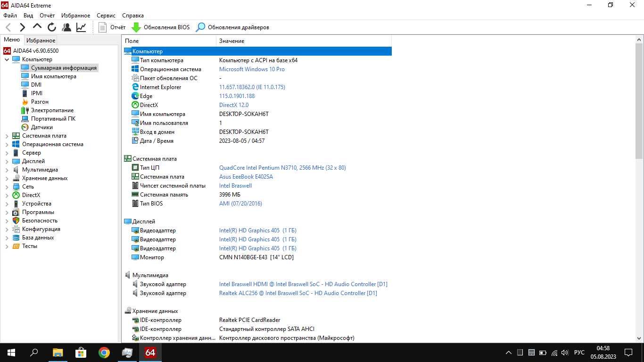Open taskbar Search magnifier
Image resolution: width=644 pixels, height=362 pixels.
(x=34, y=353)
